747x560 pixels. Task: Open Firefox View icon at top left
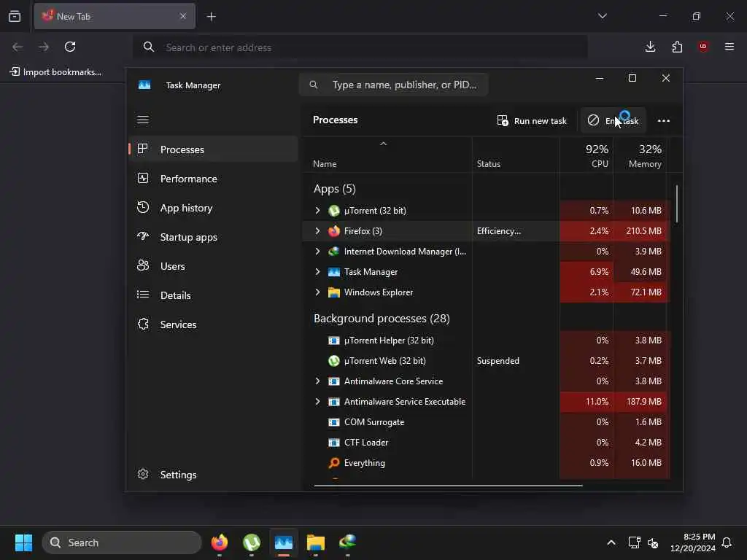tap(15, 16)
